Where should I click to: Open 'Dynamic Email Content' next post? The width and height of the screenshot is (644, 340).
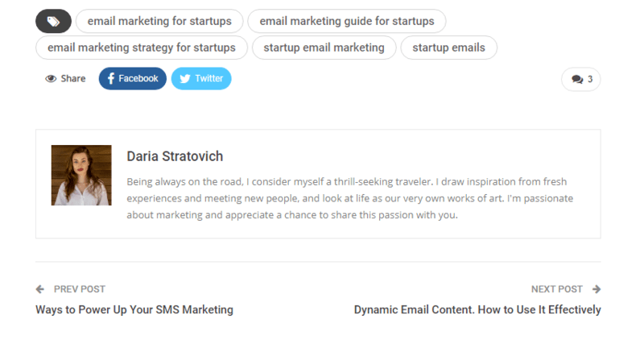477,309
